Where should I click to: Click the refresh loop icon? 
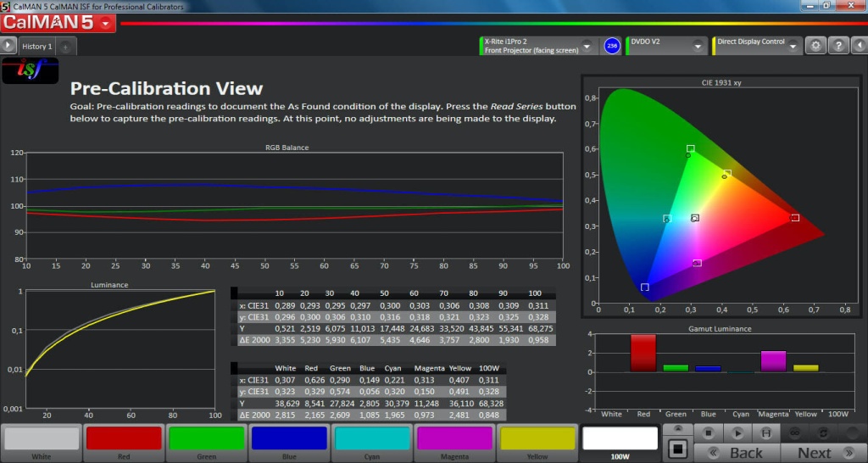pyautogui.click(x=824, y=432)
